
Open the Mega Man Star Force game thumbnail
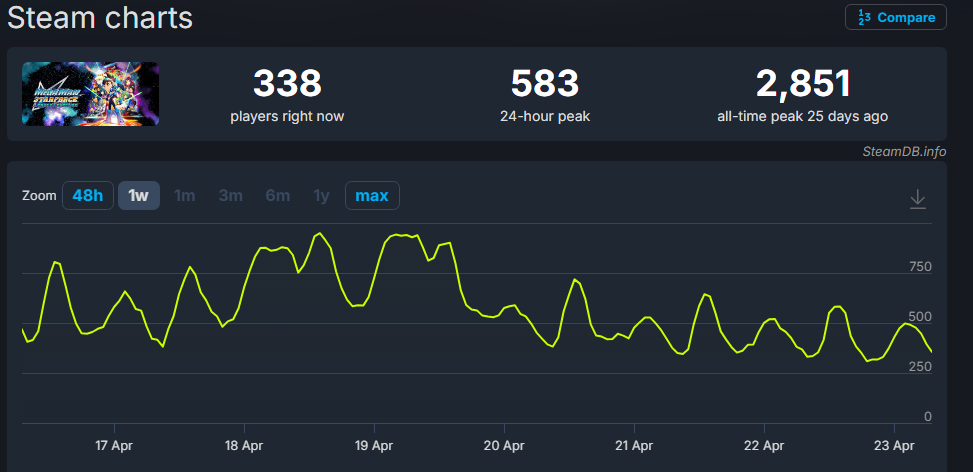coord(91,94)
